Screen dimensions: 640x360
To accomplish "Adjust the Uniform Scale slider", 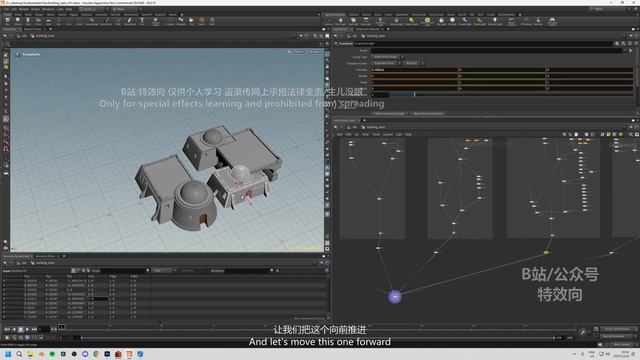I will click(x=511, y=94).
